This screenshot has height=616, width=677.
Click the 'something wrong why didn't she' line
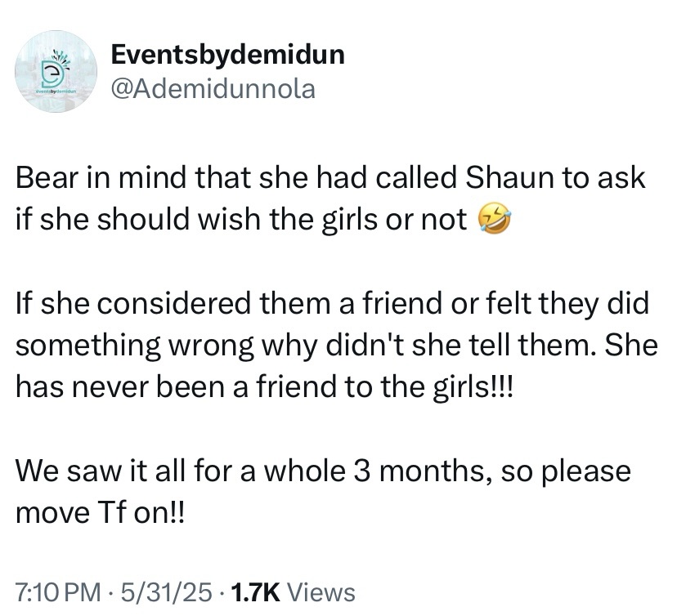pos(337,346)
